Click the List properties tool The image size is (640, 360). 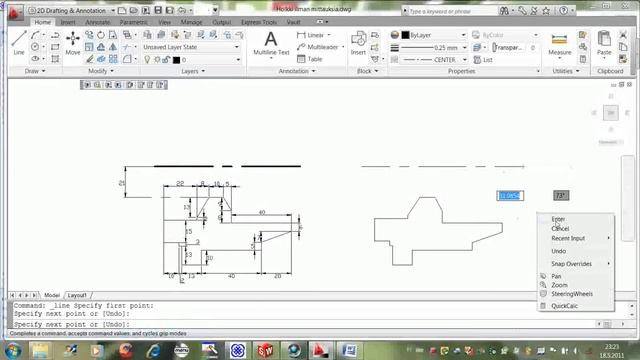483,60
